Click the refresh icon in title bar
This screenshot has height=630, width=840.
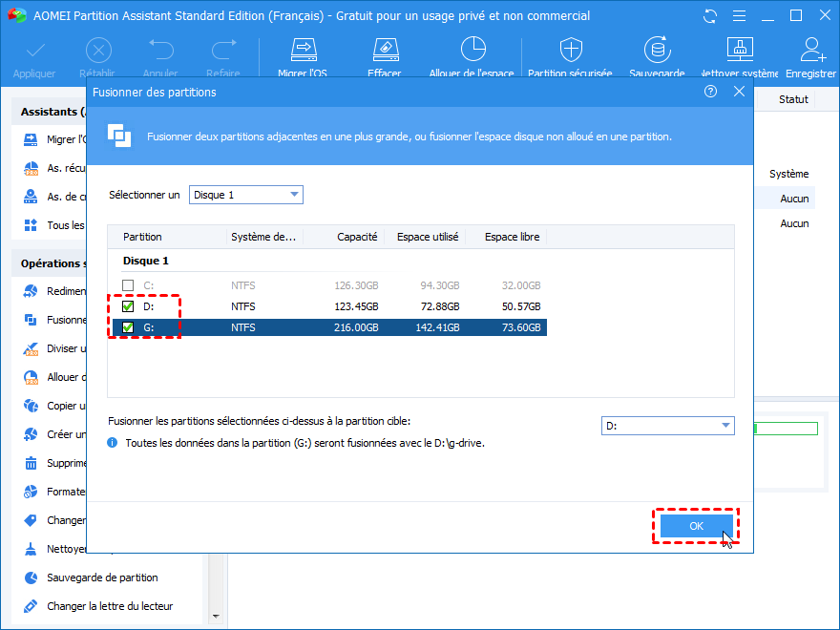click(x=710, y=16)
